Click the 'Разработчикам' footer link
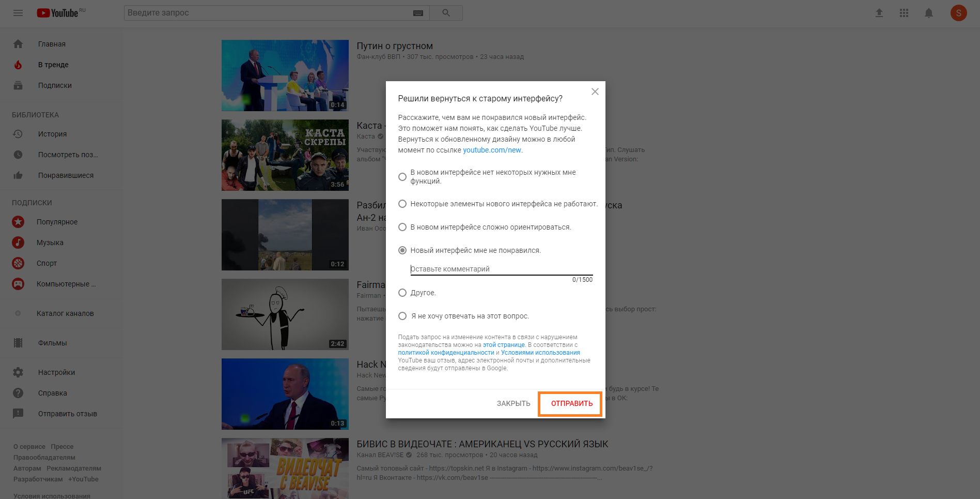Viewport: 980px width, 499px height. [x=38, y=479]
